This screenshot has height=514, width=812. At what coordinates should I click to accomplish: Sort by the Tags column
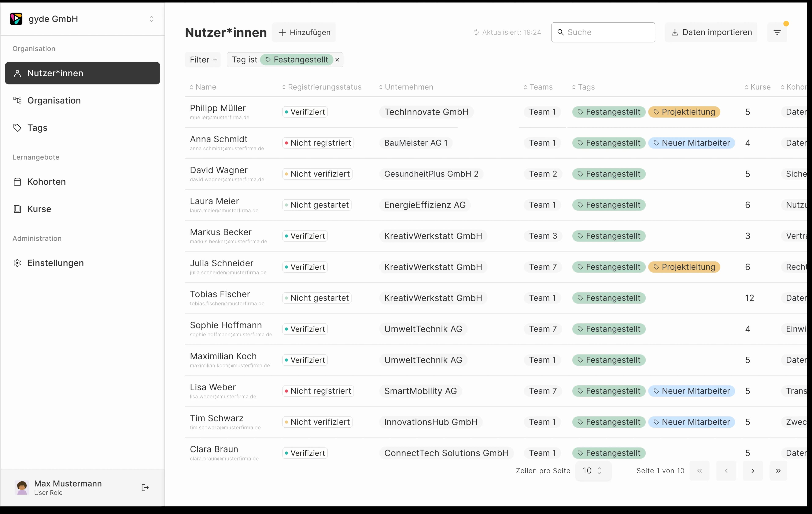583,87
